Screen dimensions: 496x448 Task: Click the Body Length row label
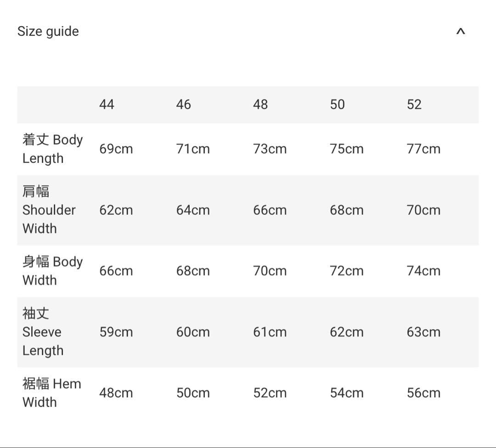coord(52,149)
